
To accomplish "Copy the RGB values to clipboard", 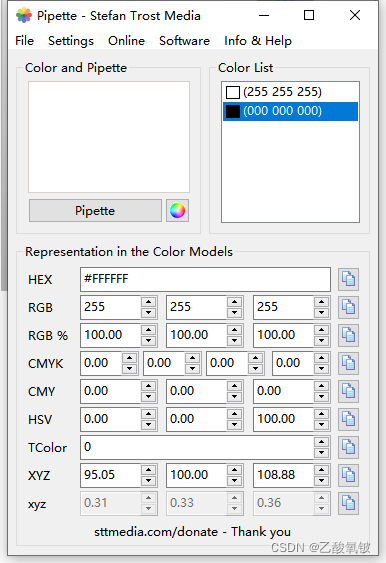I will pos(348,307).
